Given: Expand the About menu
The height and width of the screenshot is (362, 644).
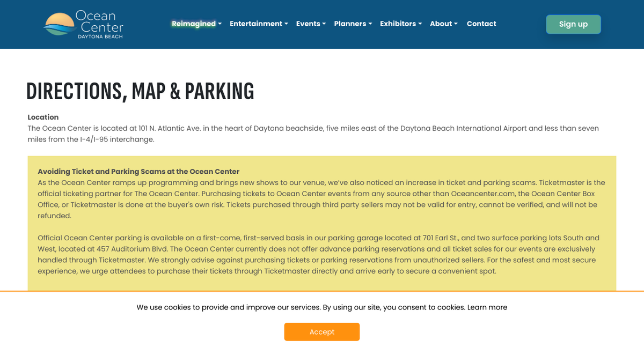Looking at the screenshot, I should [x=443, y=24].
